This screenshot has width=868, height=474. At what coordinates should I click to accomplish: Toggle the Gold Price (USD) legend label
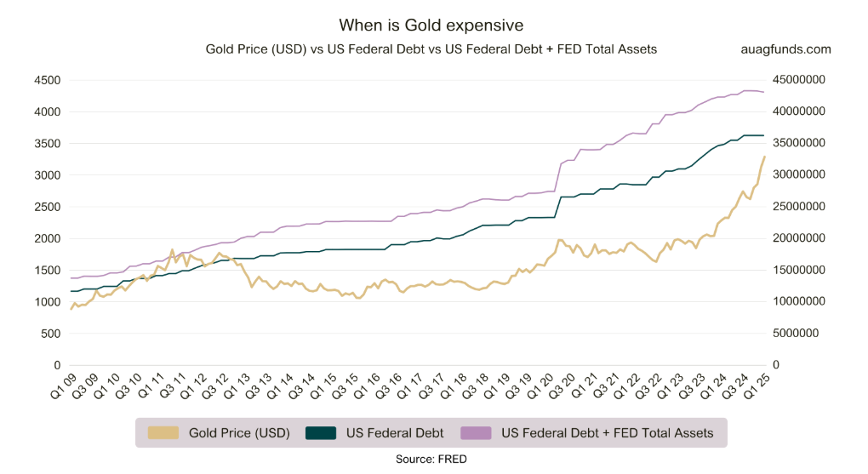(x=239, y=433)
